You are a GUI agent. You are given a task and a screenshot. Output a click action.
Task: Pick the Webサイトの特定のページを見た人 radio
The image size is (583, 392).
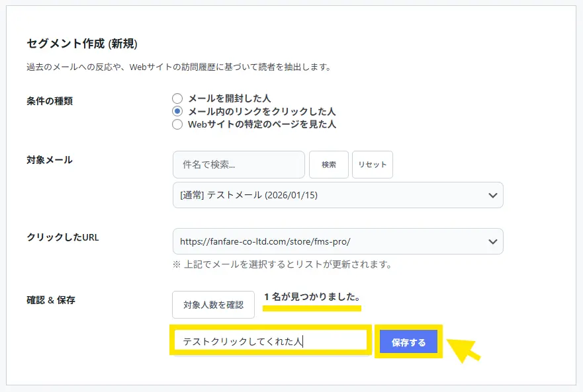pos(177,124)
